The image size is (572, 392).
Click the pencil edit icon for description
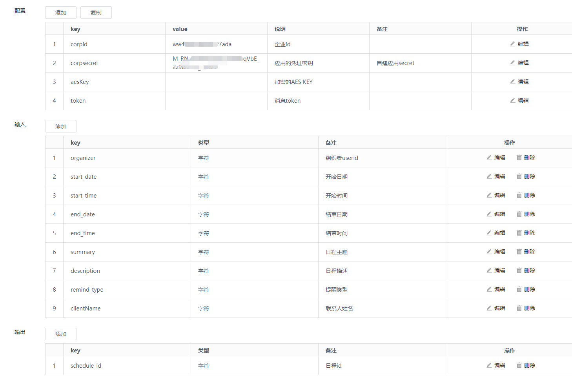click(489, 270)
